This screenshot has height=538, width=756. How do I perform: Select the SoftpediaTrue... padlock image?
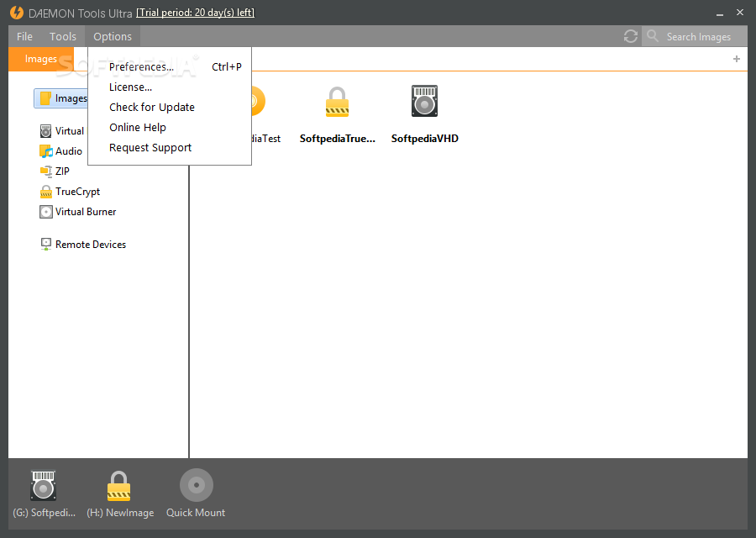[337, 102]
